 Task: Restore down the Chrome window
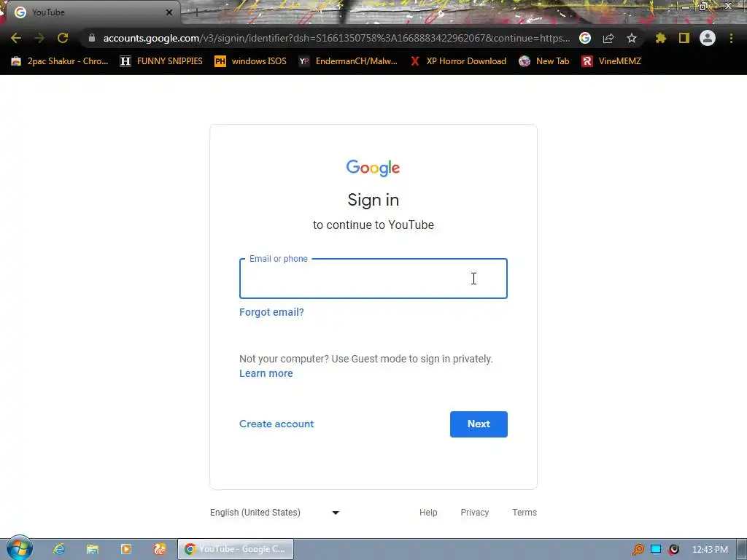704,6
